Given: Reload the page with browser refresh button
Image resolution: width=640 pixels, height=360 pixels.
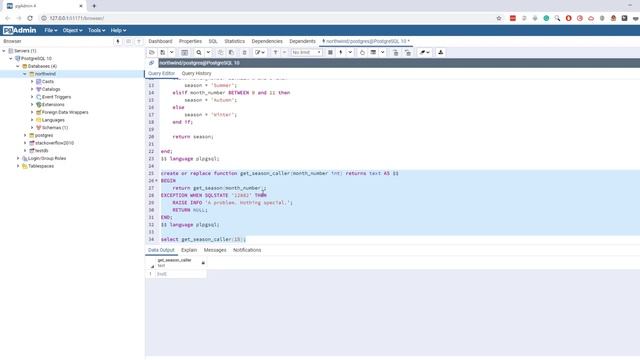Looking at the screenshot, I should coord(30,18).
